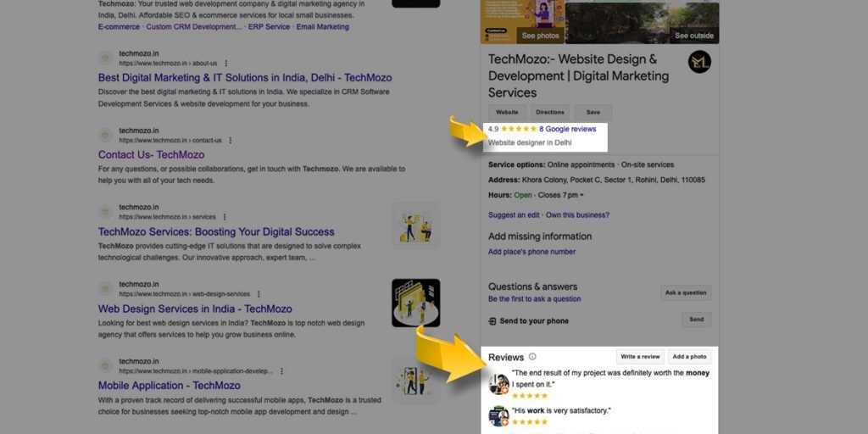Click Add a photo button
Screen dimensions: 868x434
click(x=689, y=357)
